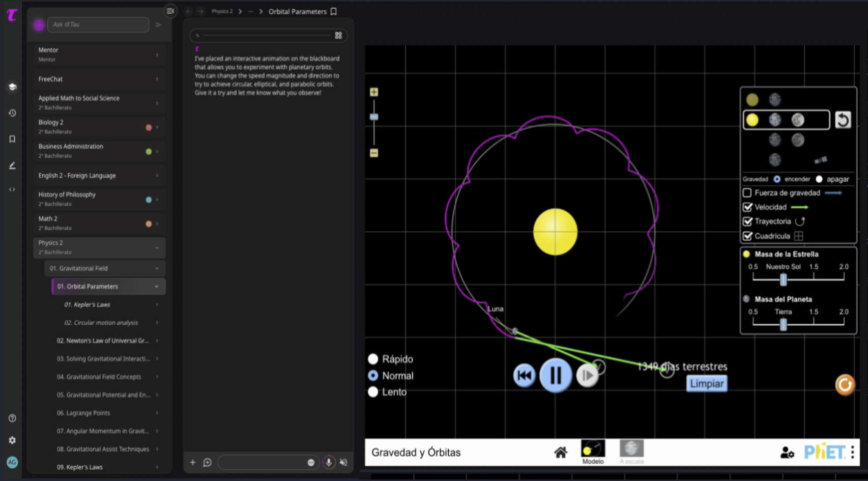
Task: Step the simulation forward one frame
Action: click(587, 376)
